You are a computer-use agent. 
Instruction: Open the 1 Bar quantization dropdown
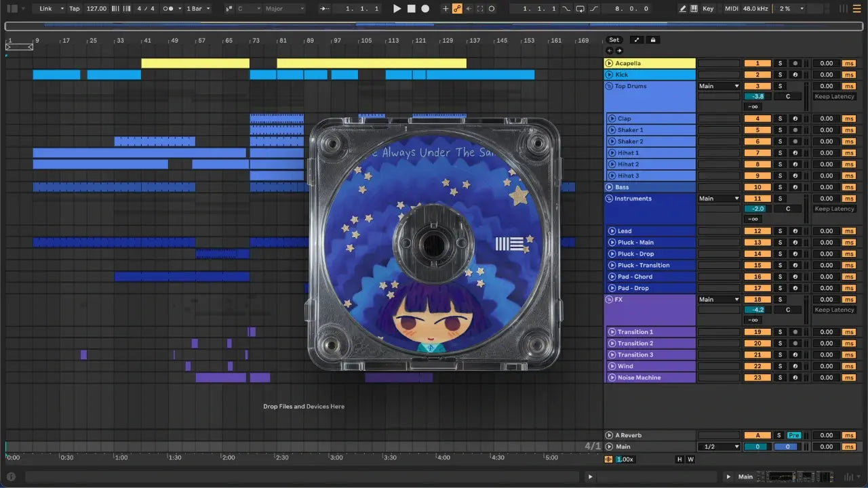208,9
